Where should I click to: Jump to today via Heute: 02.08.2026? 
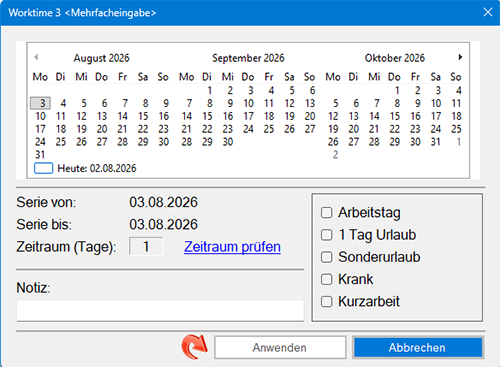tap(97, 168)
